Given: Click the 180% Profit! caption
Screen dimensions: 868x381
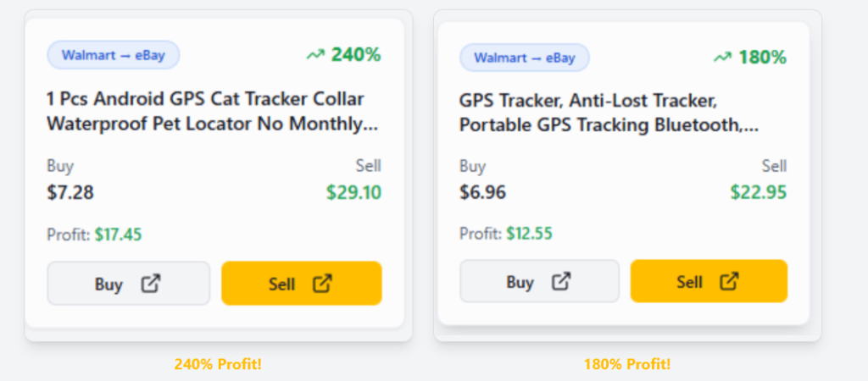Looking at the screenshot, I should (626, 364).
